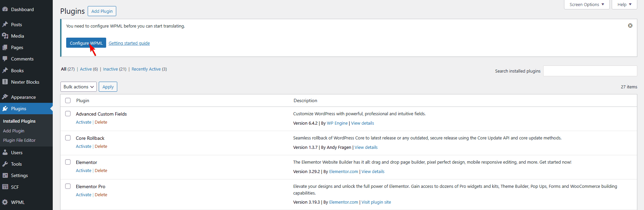This screenshot has width=644, height=210.
Task: Expand the Help tab
Action: 624,4
